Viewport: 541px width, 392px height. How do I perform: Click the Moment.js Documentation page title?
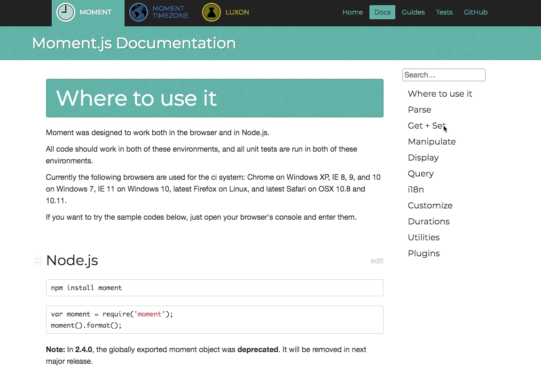(x=134, y=43)
